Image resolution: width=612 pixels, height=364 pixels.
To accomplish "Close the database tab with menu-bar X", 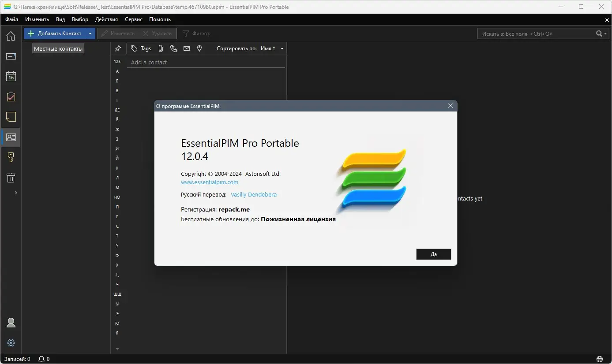I will pos(607,20).
